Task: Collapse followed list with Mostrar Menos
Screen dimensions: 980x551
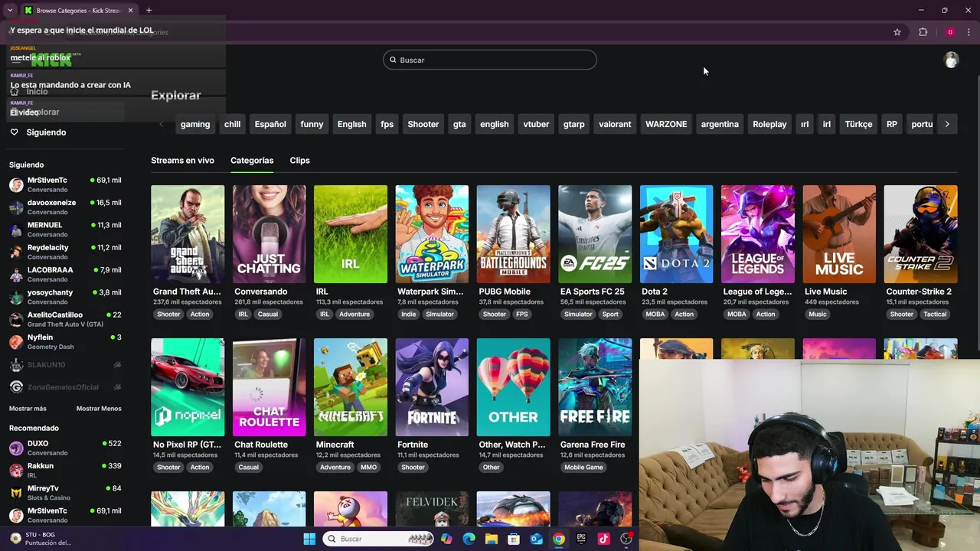Action: (x=99, y=409)
